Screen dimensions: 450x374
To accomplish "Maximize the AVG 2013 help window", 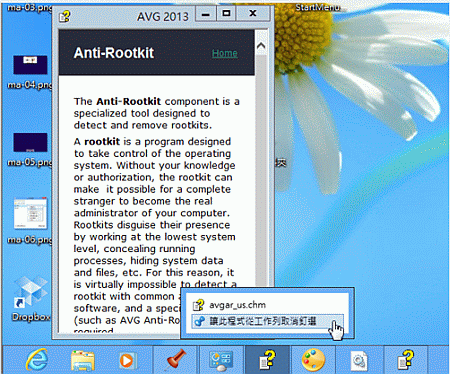I will click(226, 14).
